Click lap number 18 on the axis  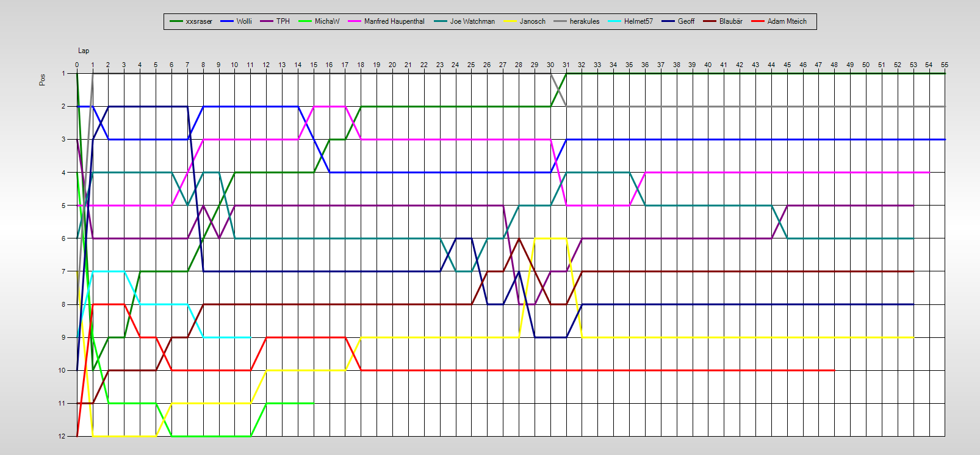[361, 65]
